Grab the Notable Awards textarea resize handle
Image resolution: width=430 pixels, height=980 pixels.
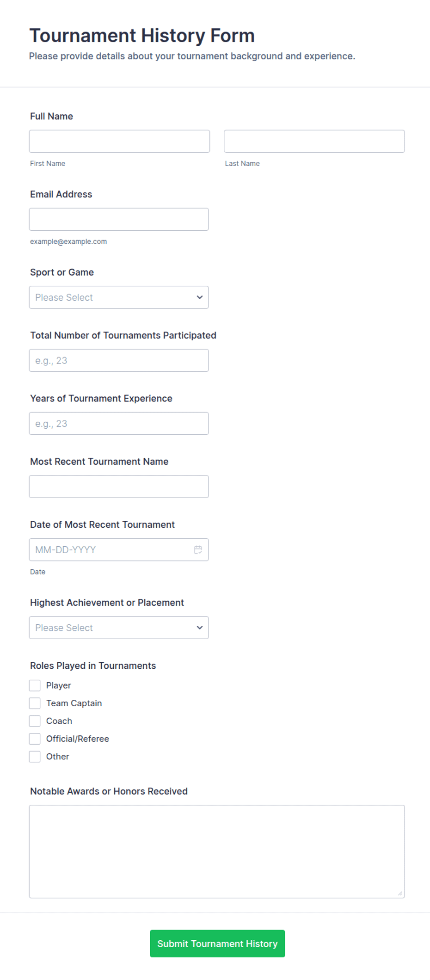tap(400, 893)
